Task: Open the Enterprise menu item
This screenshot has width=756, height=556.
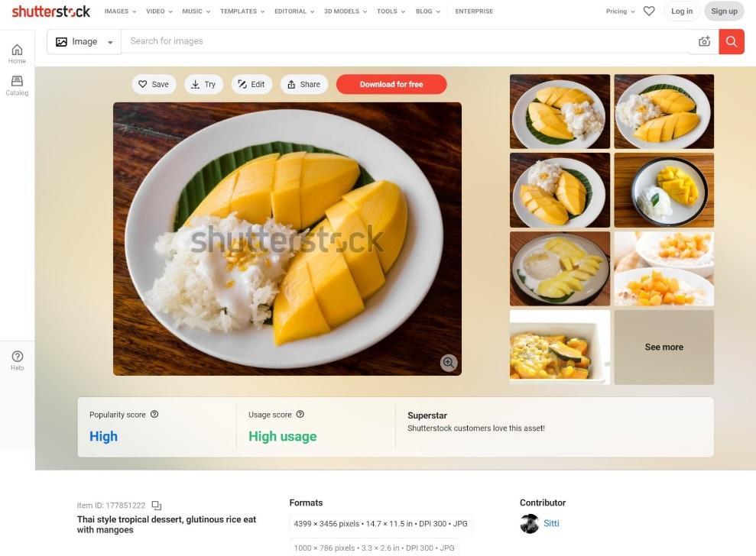Action: click(474, 11)
